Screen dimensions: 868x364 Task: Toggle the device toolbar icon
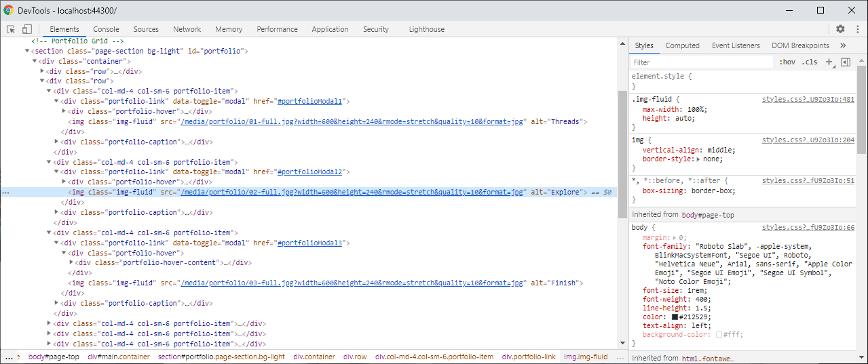27,29
